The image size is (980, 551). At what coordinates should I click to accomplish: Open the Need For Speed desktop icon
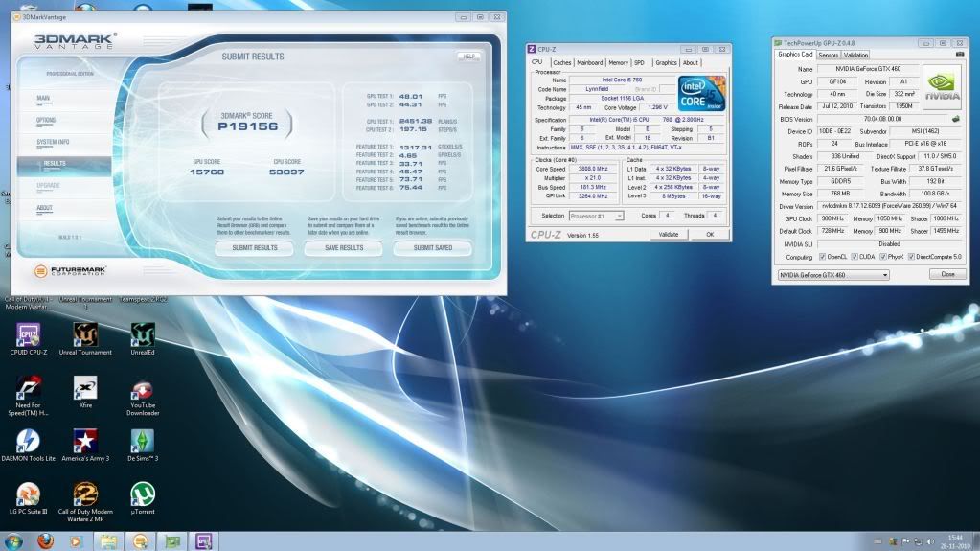tap(28, 395)
